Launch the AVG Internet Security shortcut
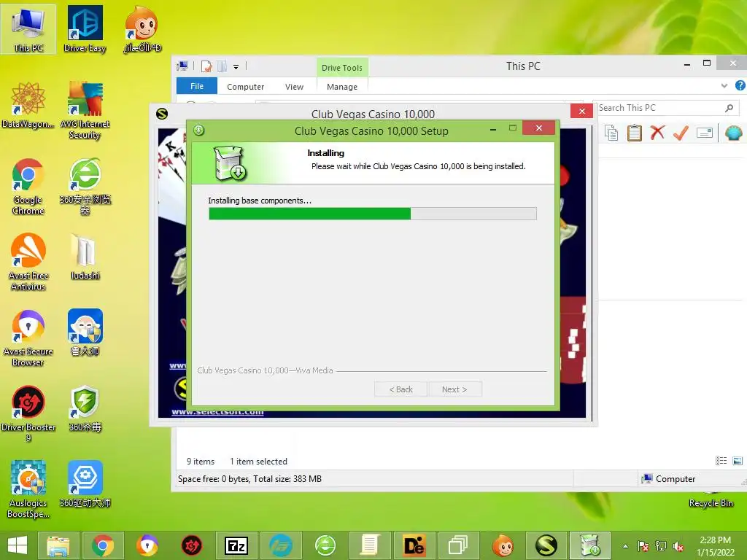The image size is (747, 560). 85,110
